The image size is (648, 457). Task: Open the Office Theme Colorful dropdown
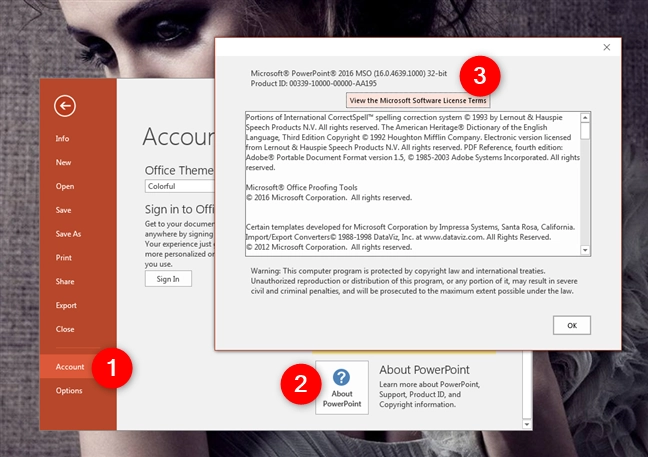[x=179, y=186]
